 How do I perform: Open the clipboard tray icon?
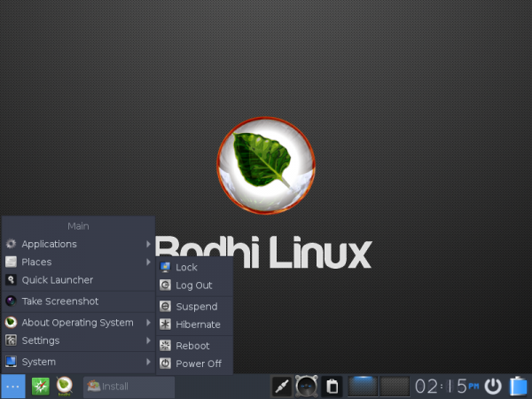pyautogui.click(x=332, y=386)
